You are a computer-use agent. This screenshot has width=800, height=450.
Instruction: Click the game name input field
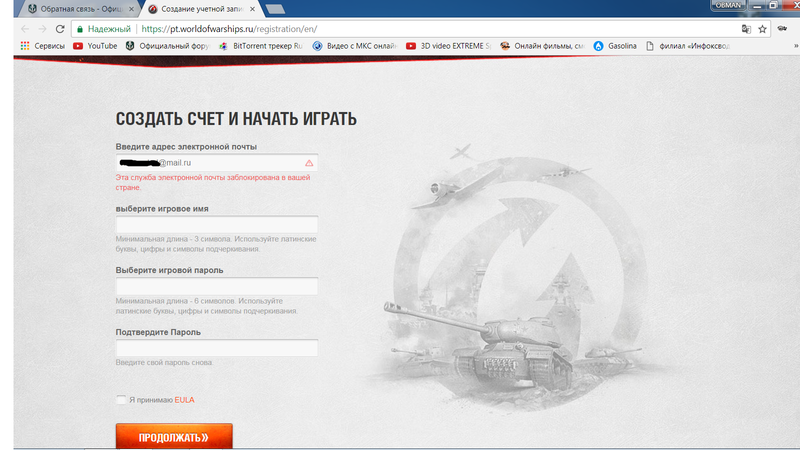click(217, 224)
